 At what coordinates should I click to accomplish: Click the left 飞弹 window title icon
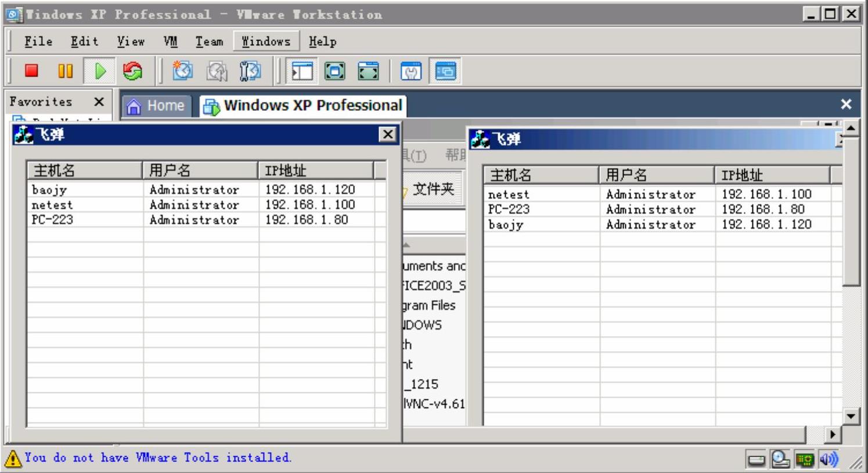tap(24, 135)
